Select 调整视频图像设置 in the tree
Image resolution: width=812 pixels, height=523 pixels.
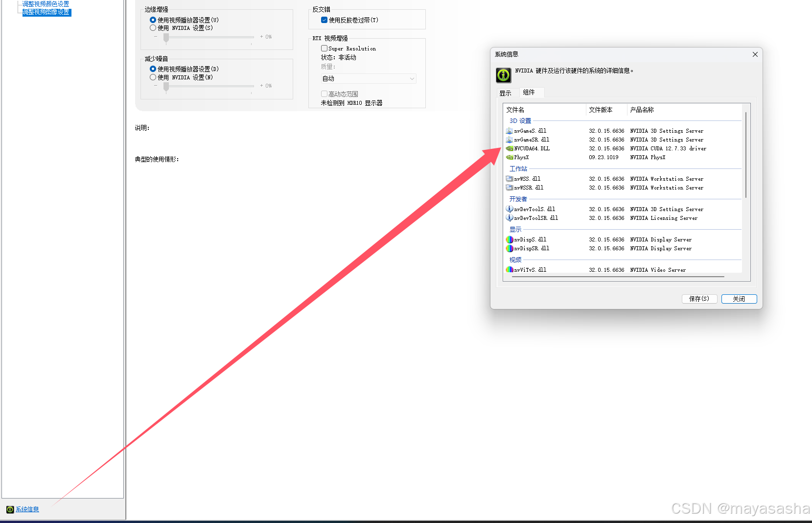point(46,12)
